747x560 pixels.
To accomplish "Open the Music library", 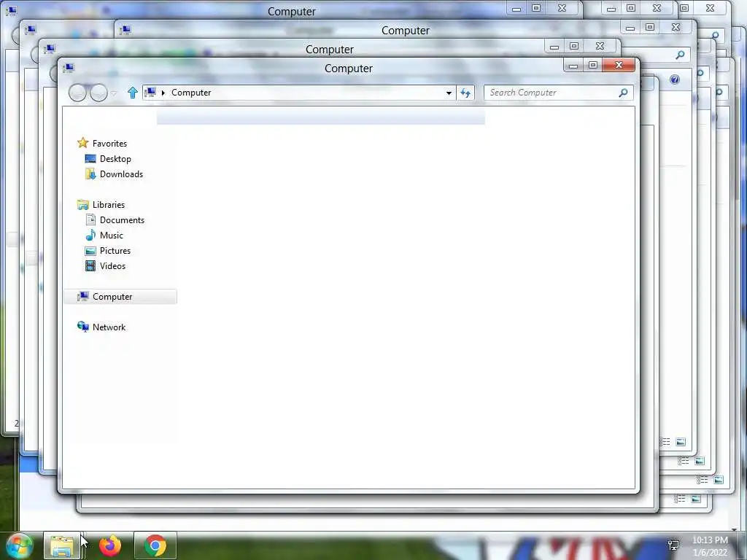I will [x=112, y=236].
